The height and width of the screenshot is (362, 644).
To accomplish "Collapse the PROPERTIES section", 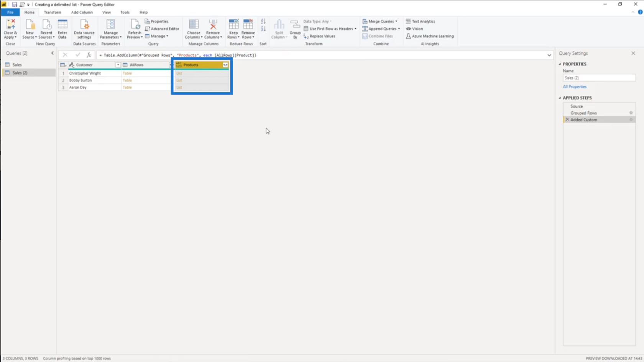I will (560, 64).
